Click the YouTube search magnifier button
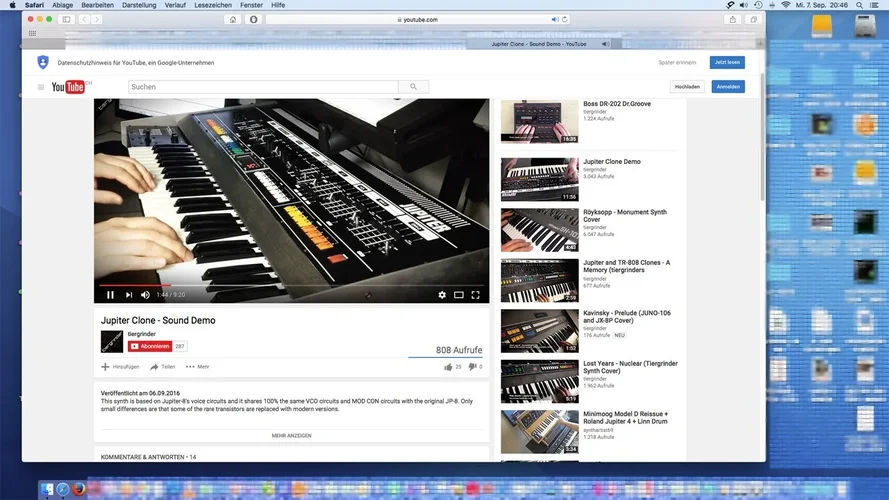This screenshot has width=889, height=500. (x=413, y=87)
